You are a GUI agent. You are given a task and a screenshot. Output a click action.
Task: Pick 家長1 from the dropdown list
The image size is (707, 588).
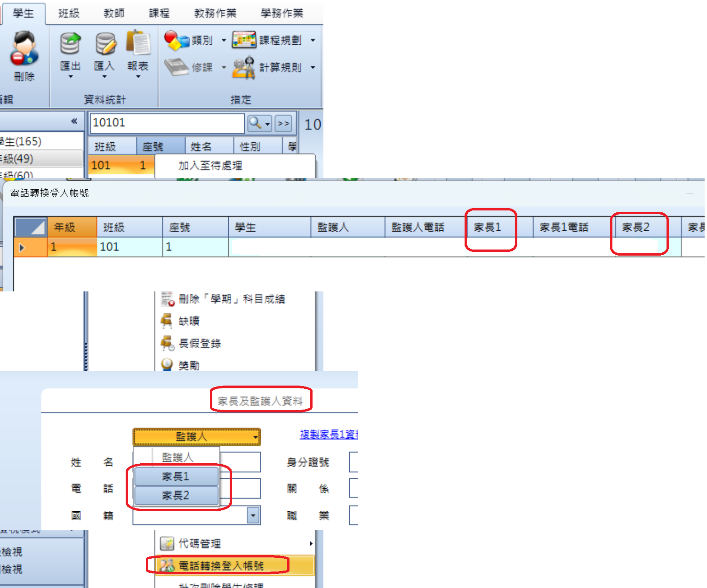[177, 476]
